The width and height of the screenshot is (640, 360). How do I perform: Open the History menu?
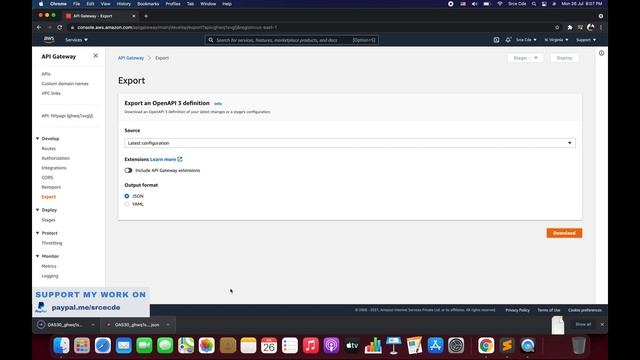pyautogui.click(x=124, y=4)
